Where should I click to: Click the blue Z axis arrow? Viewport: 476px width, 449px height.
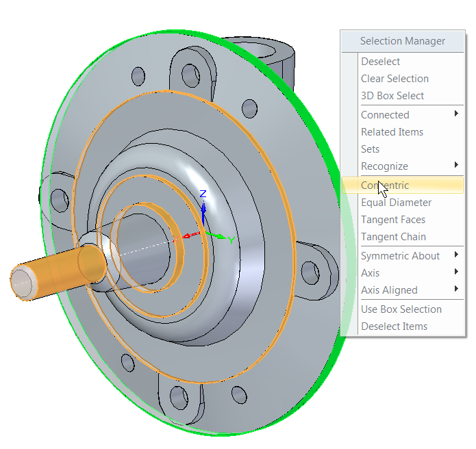[203, 212]
